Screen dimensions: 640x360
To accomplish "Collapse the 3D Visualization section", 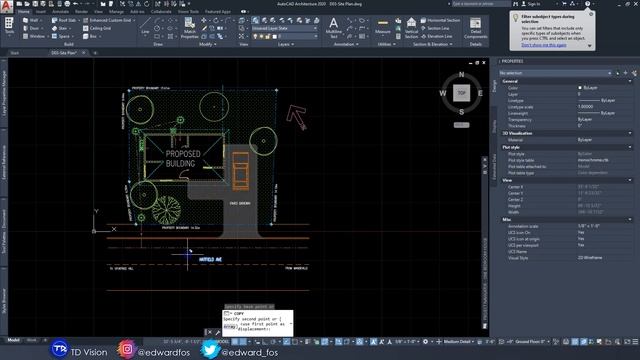I will click(x=630, y=133).
